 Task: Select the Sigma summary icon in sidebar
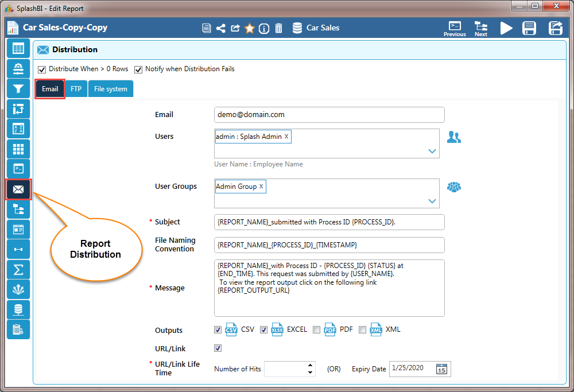tap(18, 270)
